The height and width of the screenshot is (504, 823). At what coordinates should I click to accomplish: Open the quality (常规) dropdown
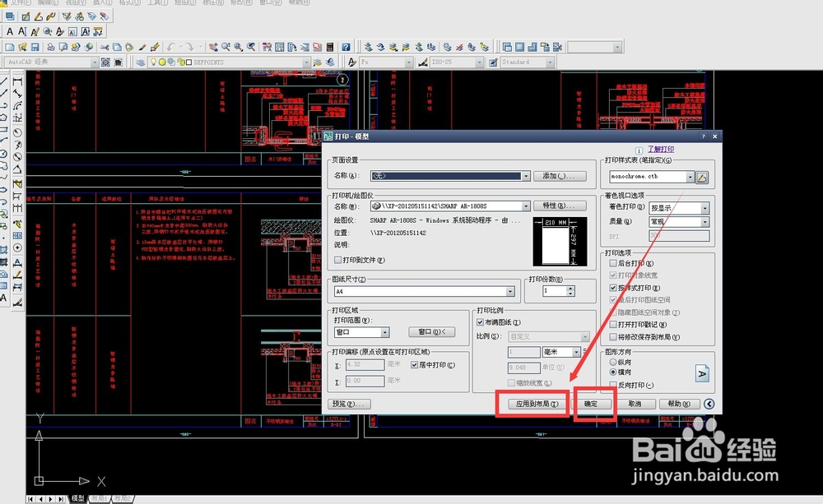click(x=705, y=222)
